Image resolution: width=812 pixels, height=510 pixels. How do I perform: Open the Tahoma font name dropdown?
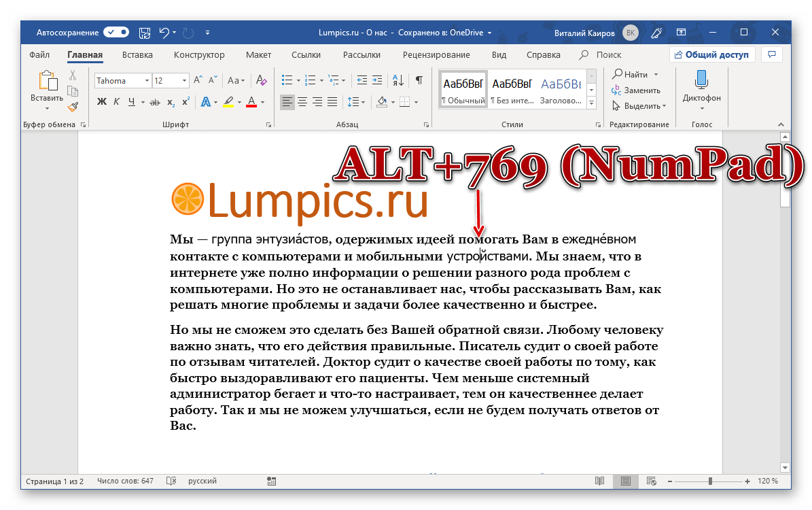147,81
